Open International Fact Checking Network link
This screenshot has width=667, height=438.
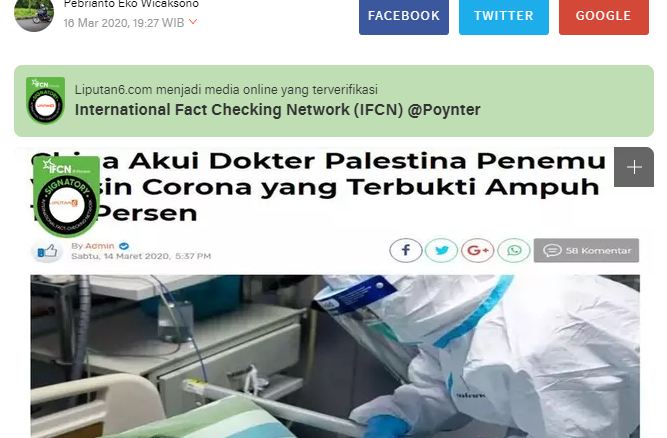[278, 110]
